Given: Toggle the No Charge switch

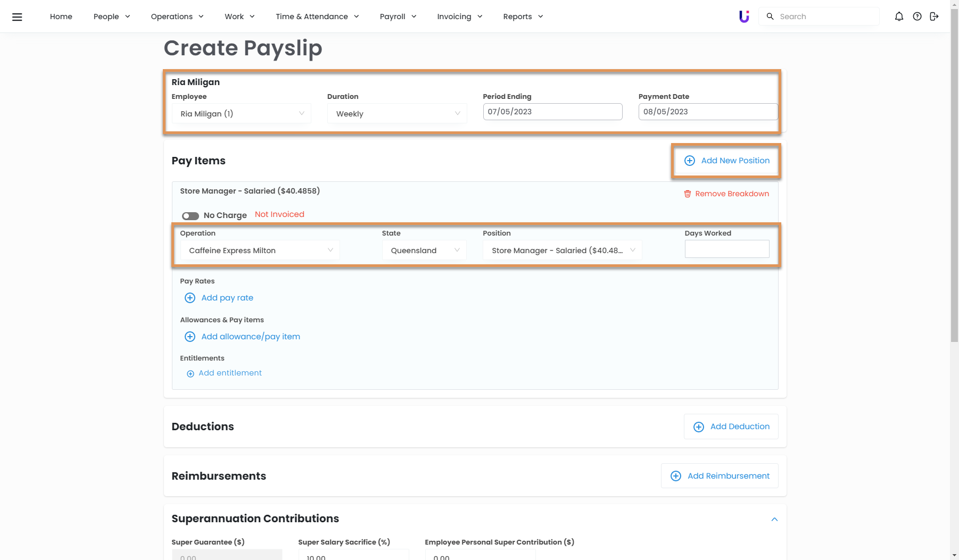Looking at the screenshot, I should point(190,216).
